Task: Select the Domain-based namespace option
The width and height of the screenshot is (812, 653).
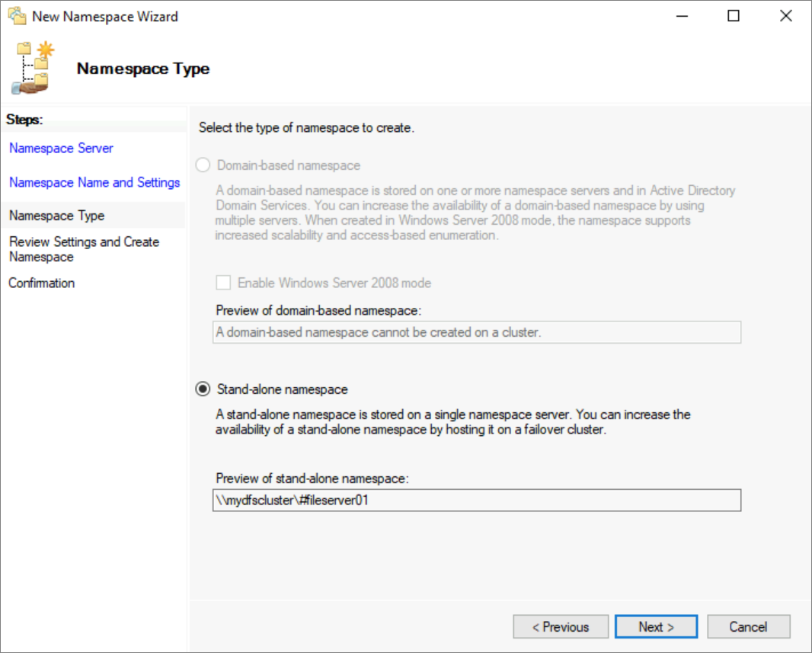Action: [x=203, y=165]
